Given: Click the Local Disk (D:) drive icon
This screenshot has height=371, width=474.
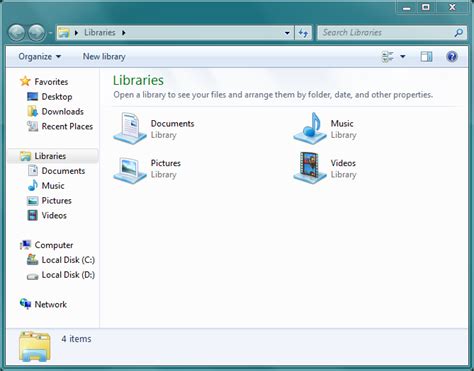Looking at the screenshot, I should (x=32, y=276).
